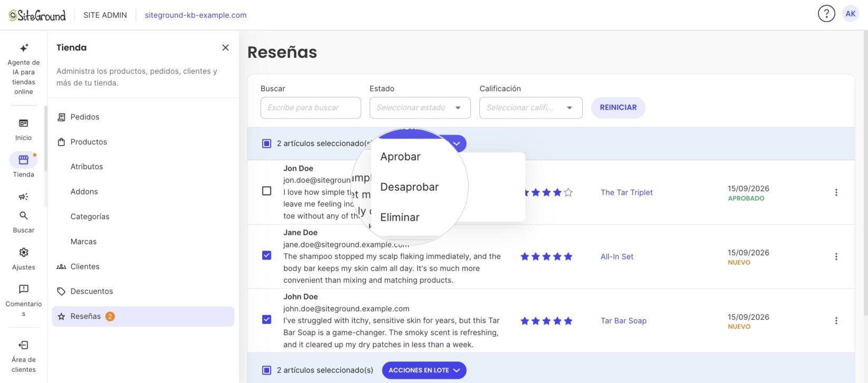Image resolution: width=868 pixels, height=383 pixels.
Task: Go to Área de clientes
Action: tap(23, 357)
